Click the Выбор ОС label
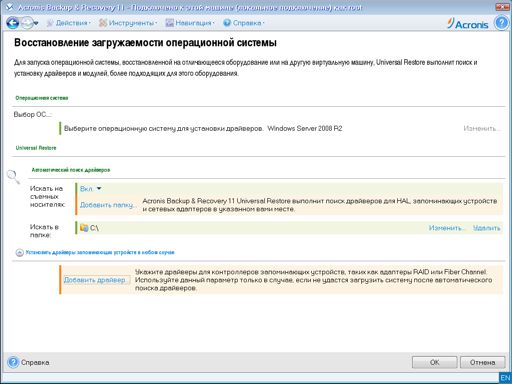 click(x=33, y=114)
